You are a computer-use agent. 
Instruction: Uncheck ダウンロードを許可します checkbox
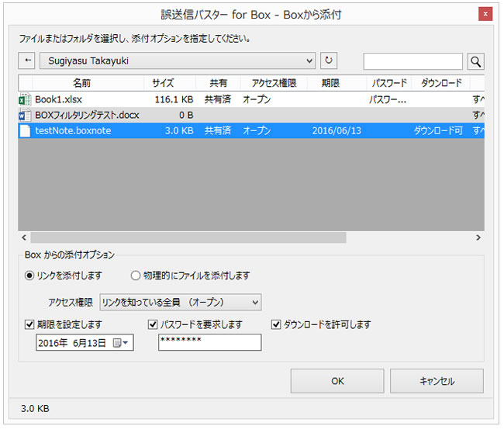276,324
